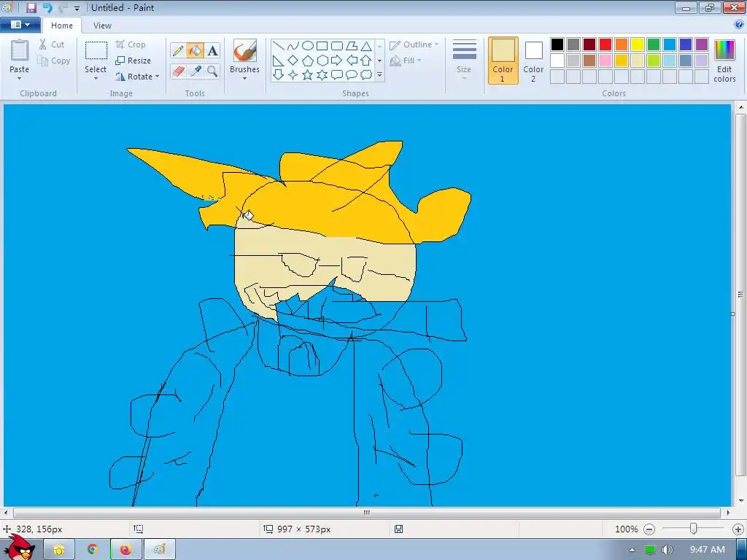
Task: Click the zoom out minus button
Action: coord(649,529)
